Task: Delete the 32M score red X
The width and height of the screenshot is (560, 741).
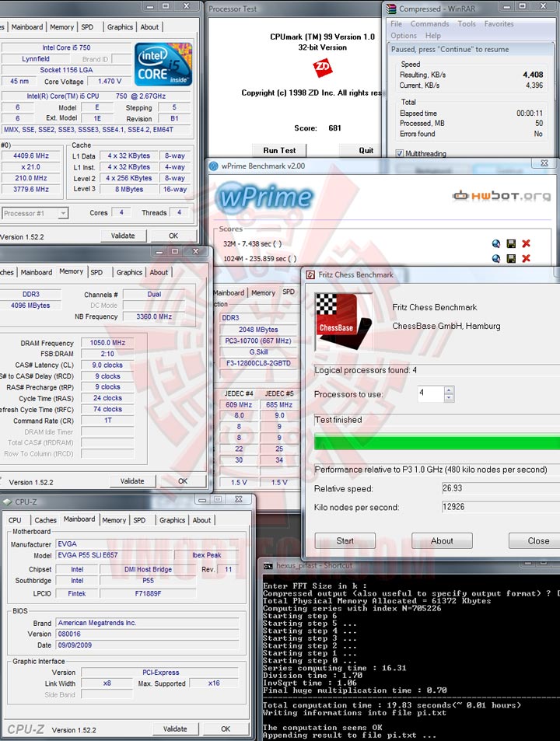Action: (526, 243)
